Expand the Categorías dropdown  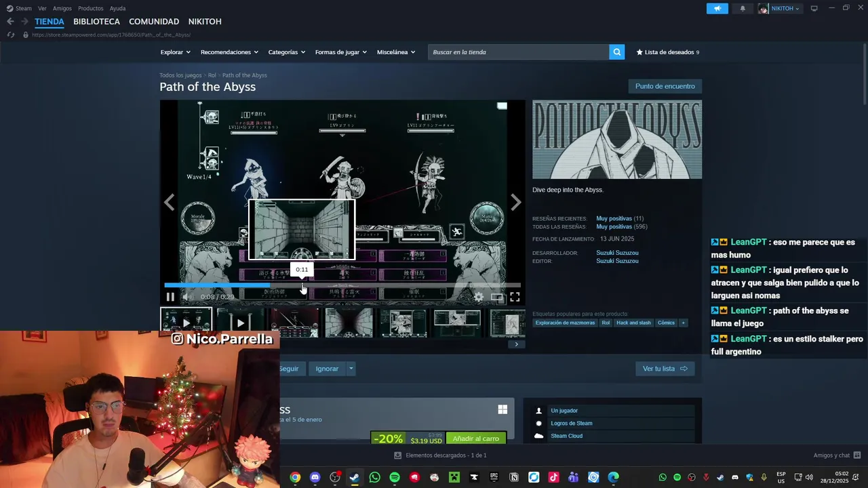pos(287,52)
